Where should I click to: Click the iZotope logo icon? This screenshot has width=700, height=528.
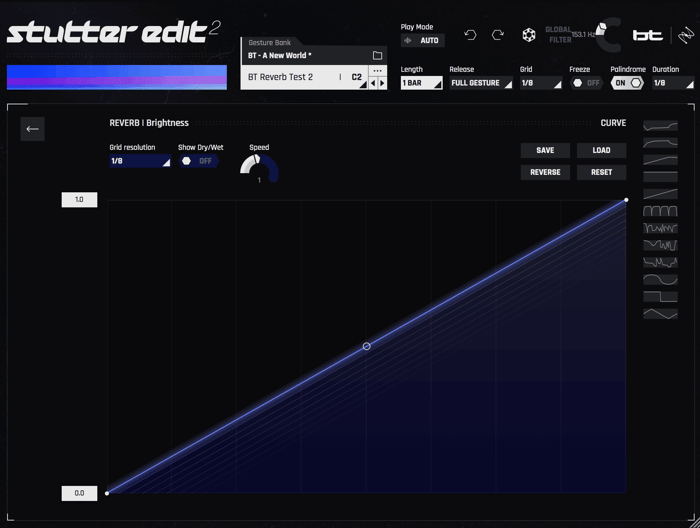click(x=686, y=35)
